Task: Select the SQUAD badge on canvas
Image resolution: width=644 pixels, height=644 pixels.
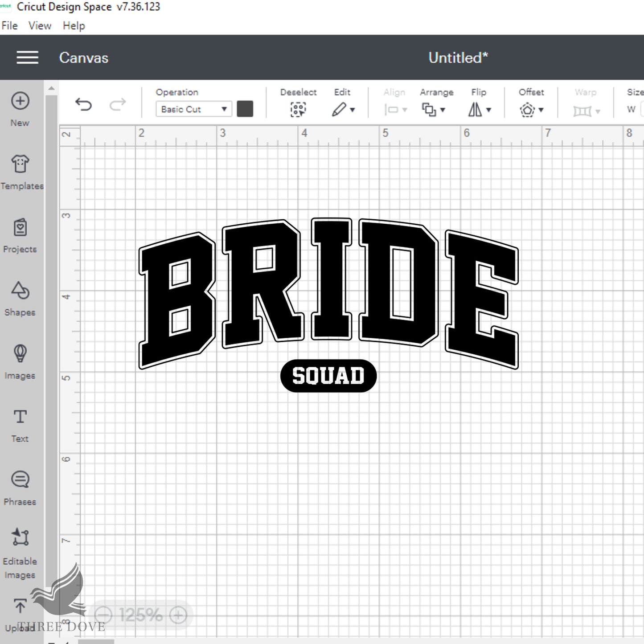Action: (x=328, y=376)
